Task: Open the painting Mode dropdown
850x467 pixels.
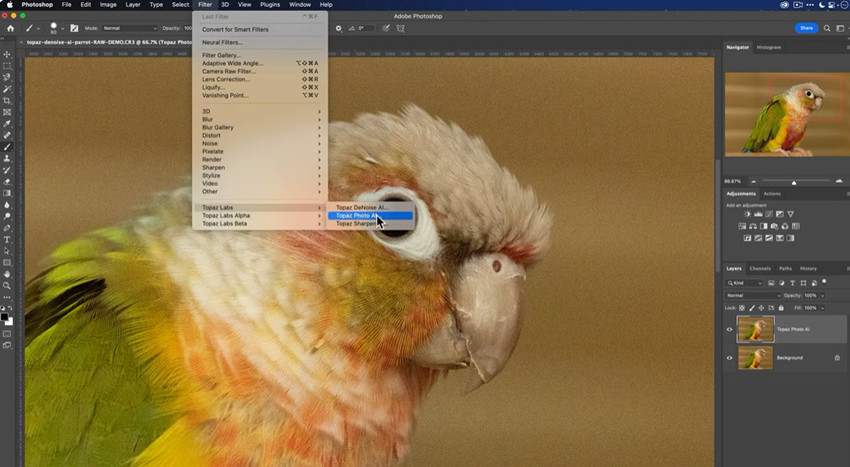Action: [130, 28]
